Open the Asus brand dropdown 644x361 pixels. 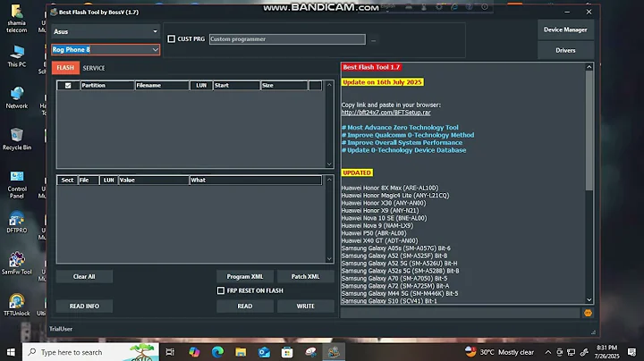(x=106, y=31)
